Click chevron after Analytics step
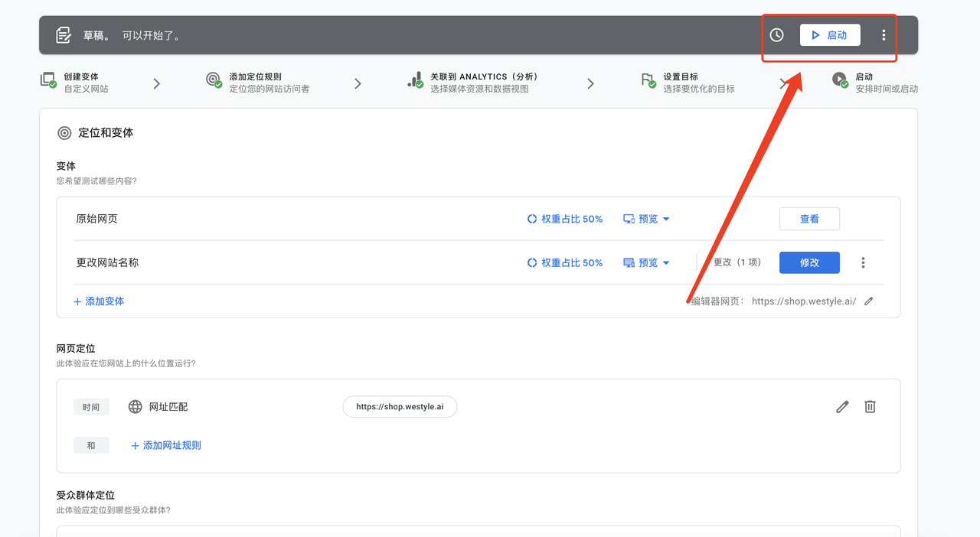The image size is (980, 537). [590, 83]
